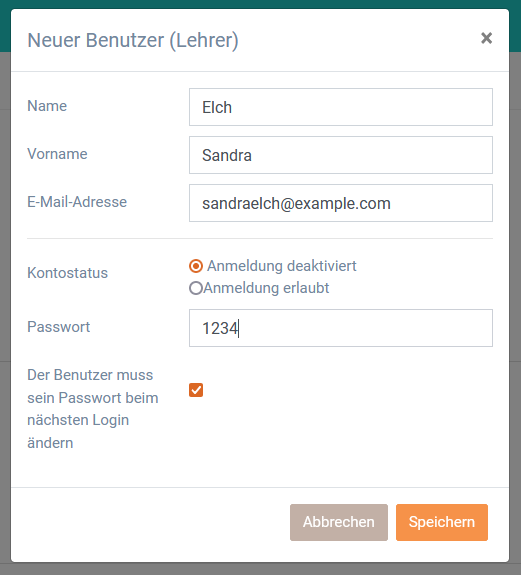Click the 'Vorname' field label
The width and height of the screenshot is (521, 575).
(x=57, y=154)
